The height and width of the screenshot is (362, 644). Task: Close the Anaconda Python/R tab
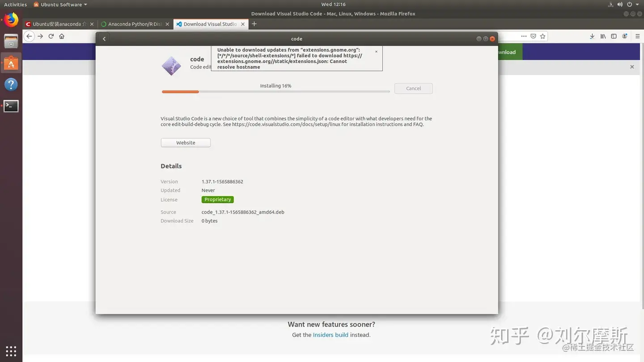[167, 24]
